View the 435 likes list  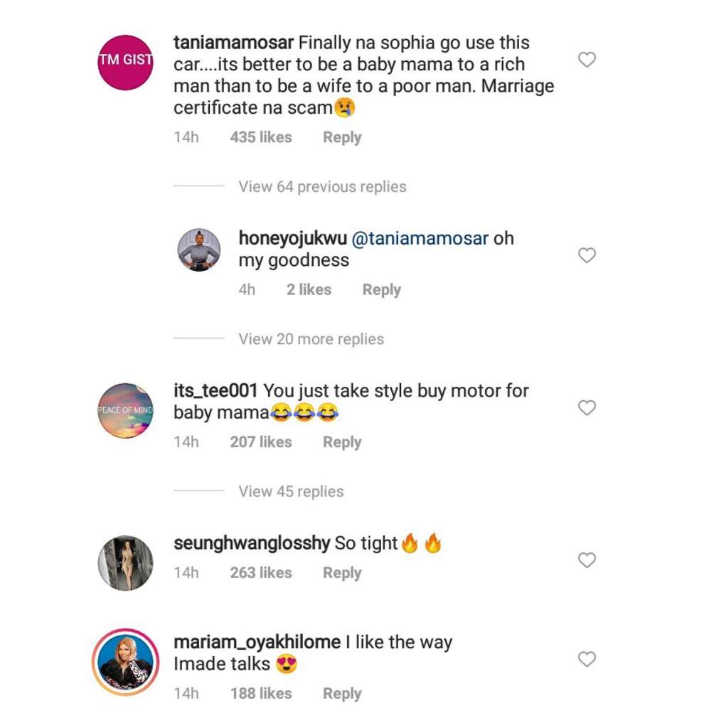[261, 137]
